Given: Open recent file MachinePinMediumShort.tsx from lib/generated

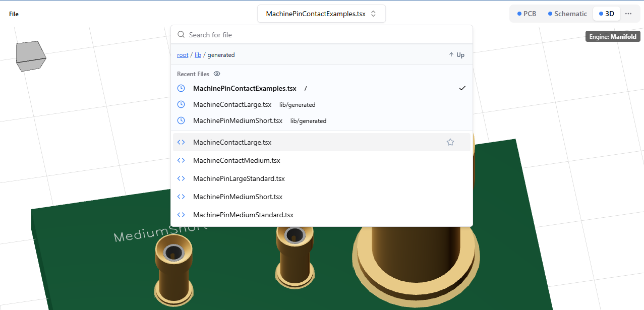Looking at the screenshot, I should (322, 120).
